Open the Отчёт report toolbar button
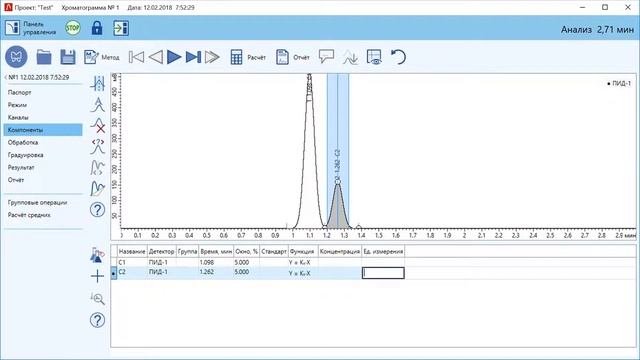Screen dimensions: 640x360 [293, 57]
